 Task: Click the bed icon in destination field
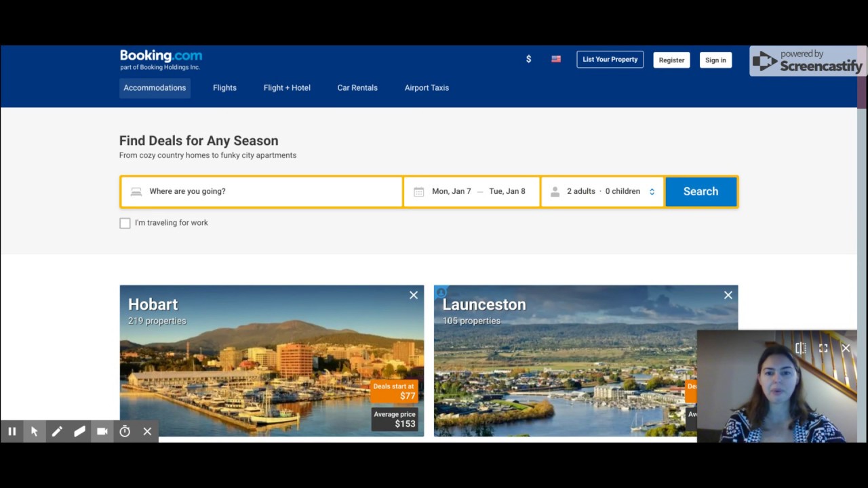[x=136, y=192]
